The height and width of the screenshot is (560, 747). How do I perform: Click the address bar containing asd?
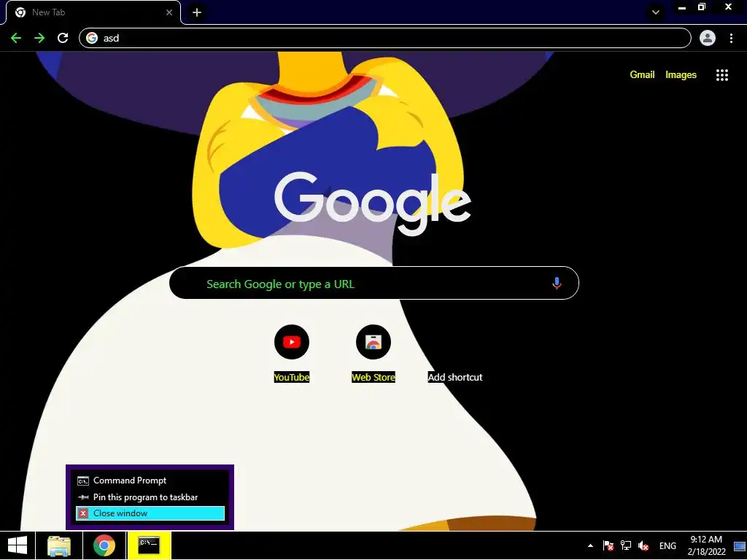coord(385,38)
